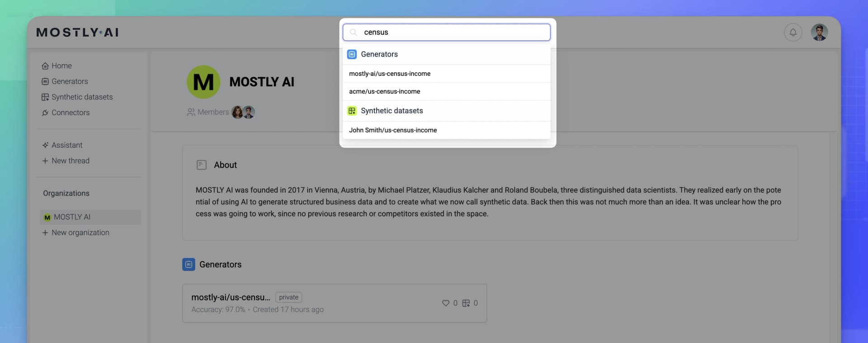868x343 pixels.
Task: Select the Generators heading in search results
Action: [x=379, y=54]
